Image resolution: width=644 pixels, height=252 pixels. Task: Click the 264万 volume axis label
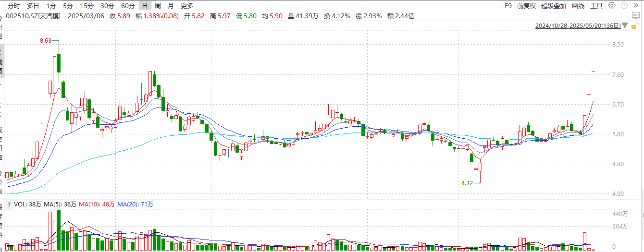pyautogui.click(x=619, y=226)
